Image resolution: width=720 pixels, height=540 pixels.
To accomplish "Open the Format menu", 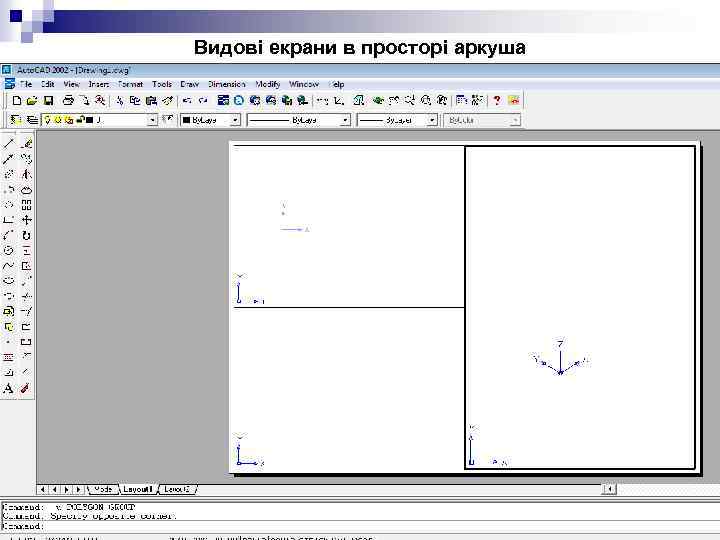I will pos(130,84).
